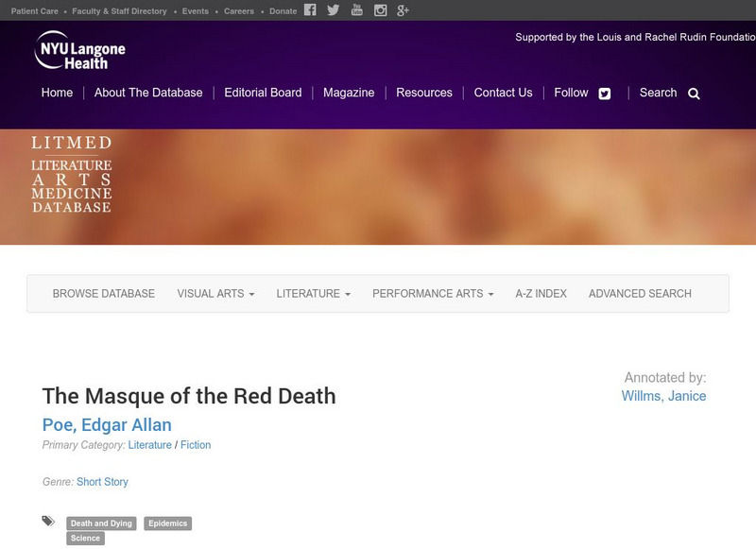Click the Twitter icon beside Follow
This screenshot has width=756, height=549.
coord(605,94)
